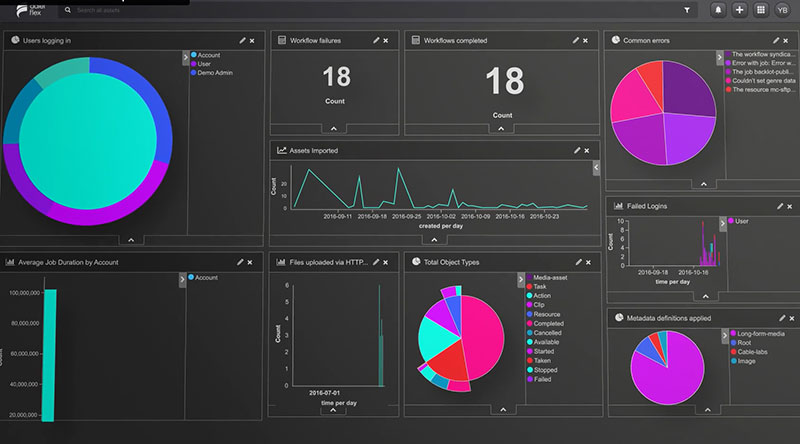The height and width of the screenshot is (444, 800).
Task: Click the plus add button in top bar
Action: pos(739,10)
